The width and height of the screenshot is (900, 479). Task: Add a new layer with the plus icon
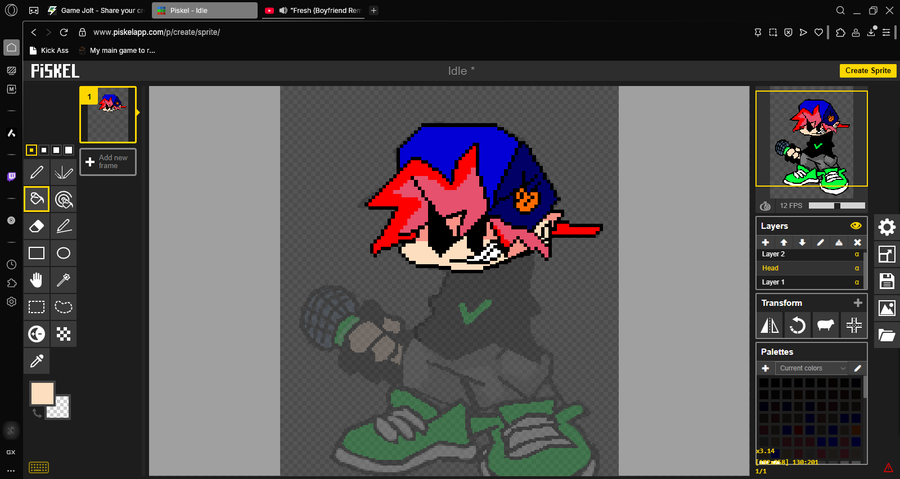[765, 243]
